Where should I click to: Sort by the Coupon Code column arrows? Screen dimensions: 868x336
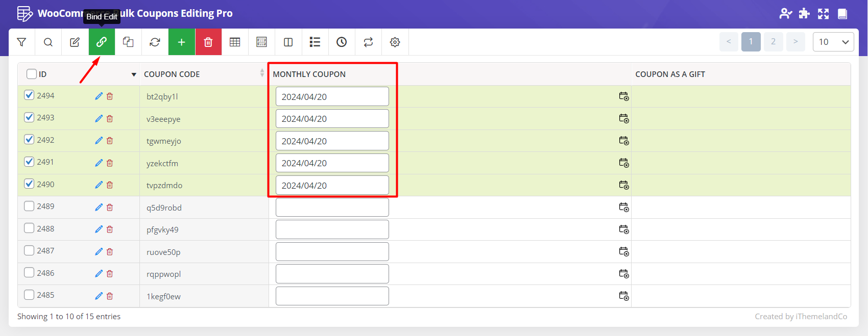262,73
